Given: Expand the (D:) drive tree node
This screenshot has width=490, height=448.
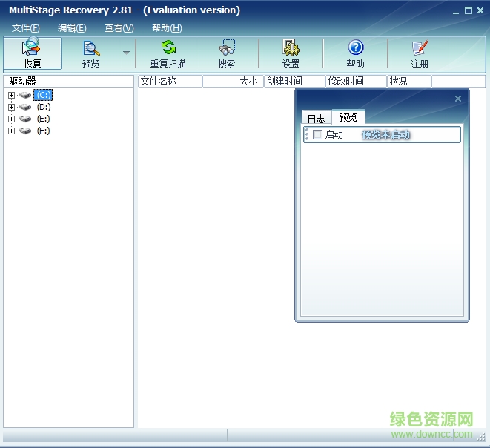Looking at the screenshot, I should pyautogui.click(x=11, y=108).
